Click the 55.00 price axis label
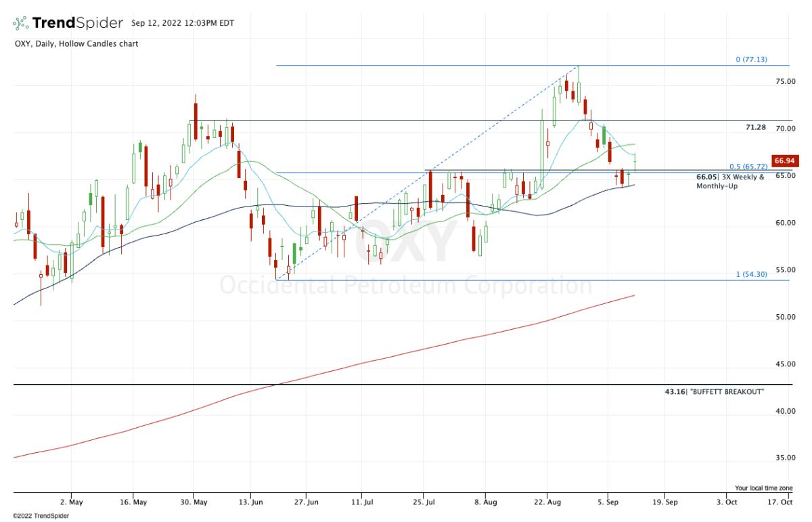The image size is (812, 522). (785, 269)
